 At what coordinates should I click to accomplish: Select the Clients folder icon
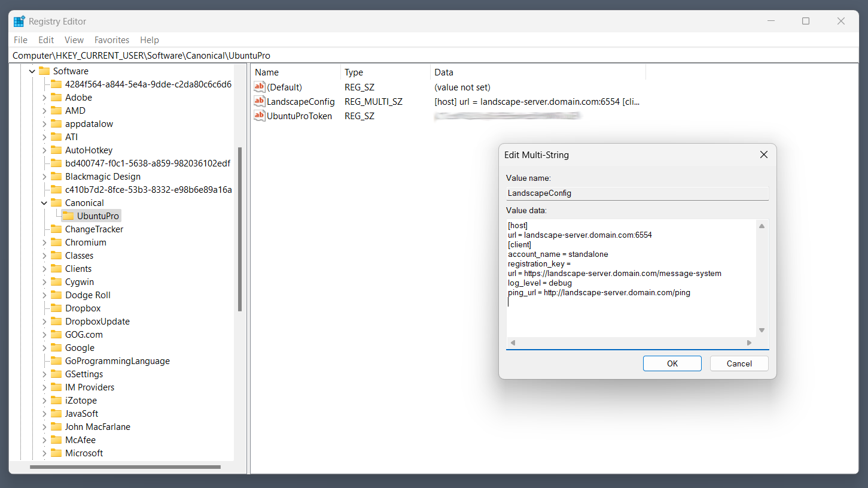click(x=56, y=269)
